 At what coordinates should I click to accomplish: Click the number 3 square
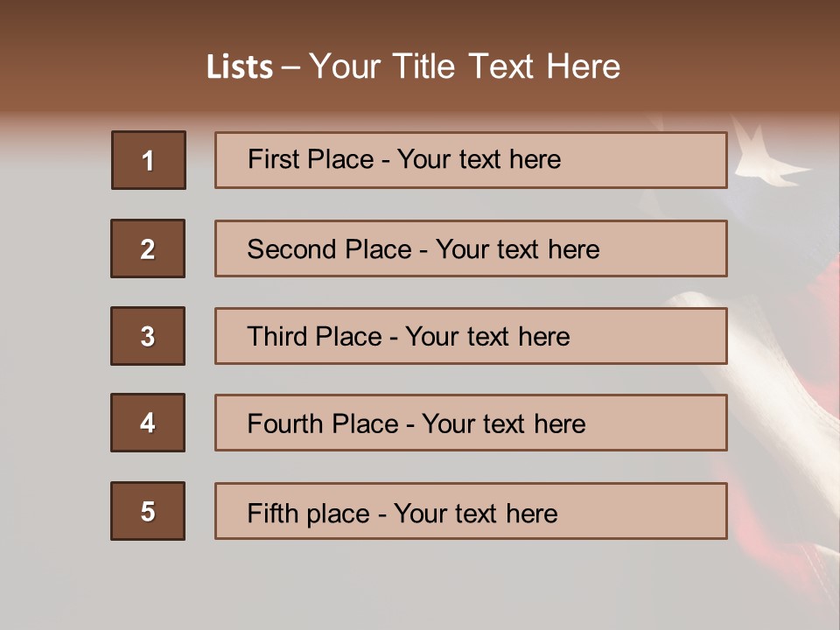click(148, 336)
